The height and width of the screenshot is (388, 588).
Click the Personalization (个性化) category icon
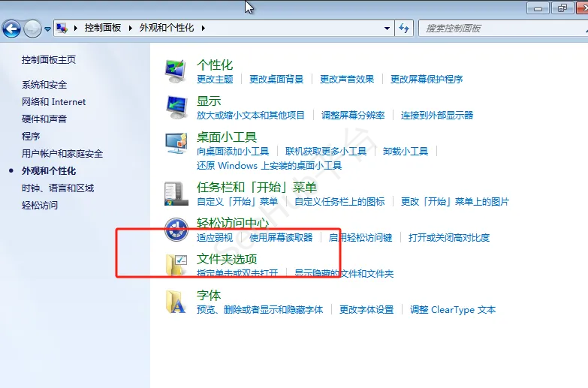176,71
